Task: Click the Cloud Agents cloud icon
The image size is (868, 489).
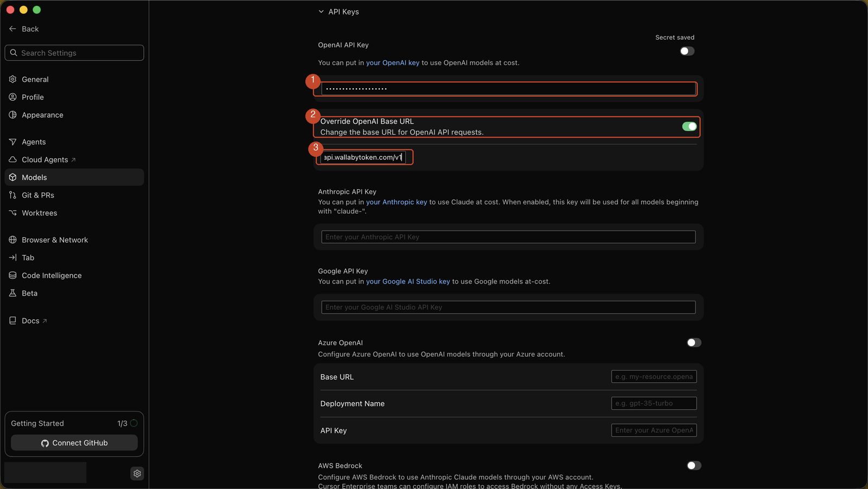Action: click(12, 160)
